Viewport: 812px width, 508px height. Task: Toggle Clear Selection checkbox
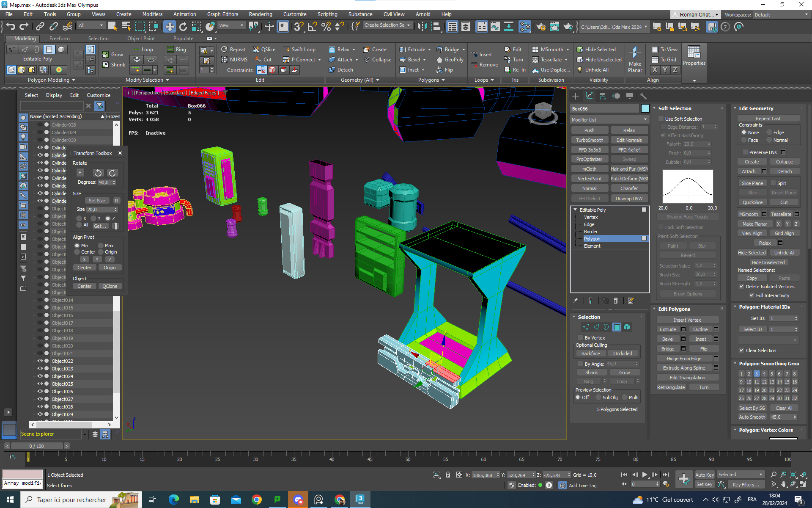[742, 351]
